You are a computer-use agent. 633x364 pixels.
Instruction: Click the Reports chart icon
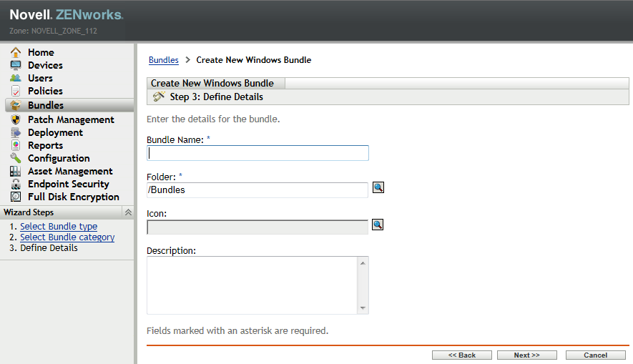pos(15,145)
